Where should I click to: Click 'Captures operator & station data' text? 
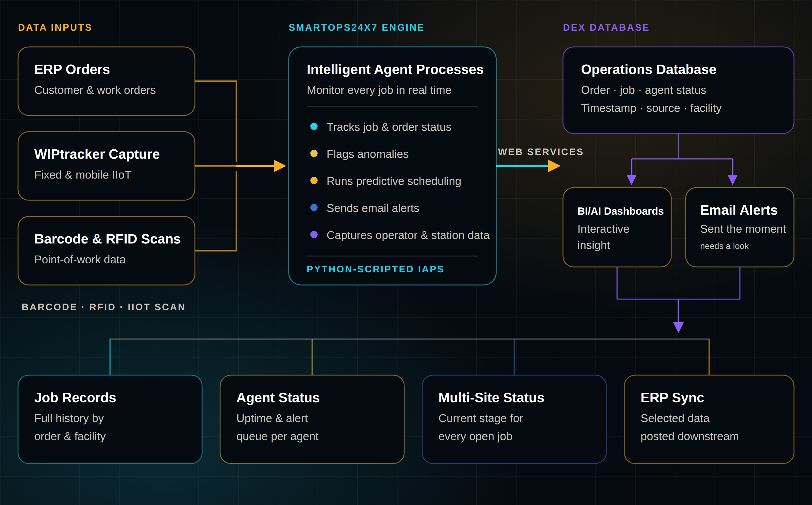(408, 235)
